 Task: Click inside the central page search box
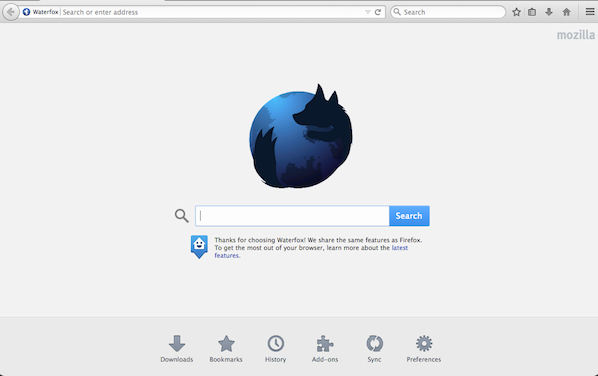click(x=292, y=216)
